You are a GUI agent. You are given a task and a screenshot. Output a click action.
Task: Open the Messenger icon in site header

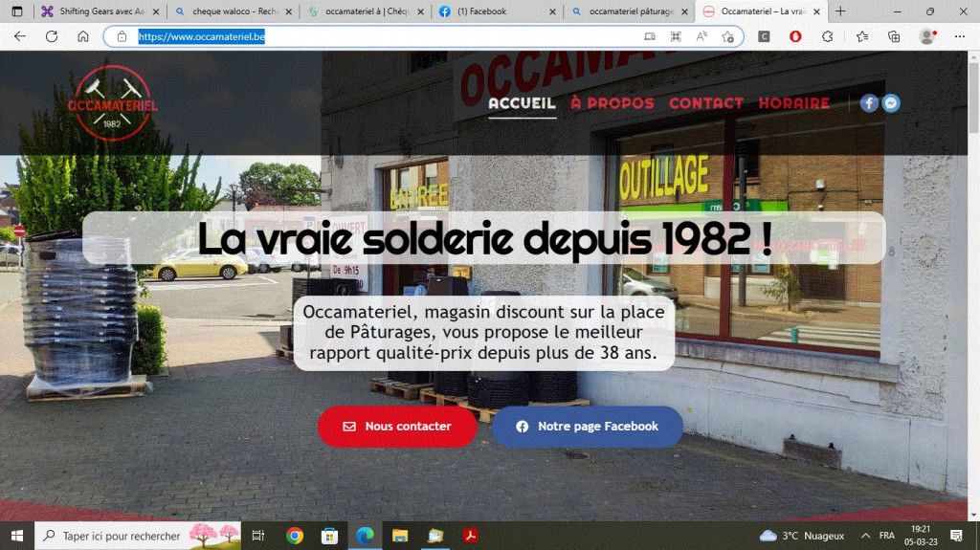(x=891, y=103)
